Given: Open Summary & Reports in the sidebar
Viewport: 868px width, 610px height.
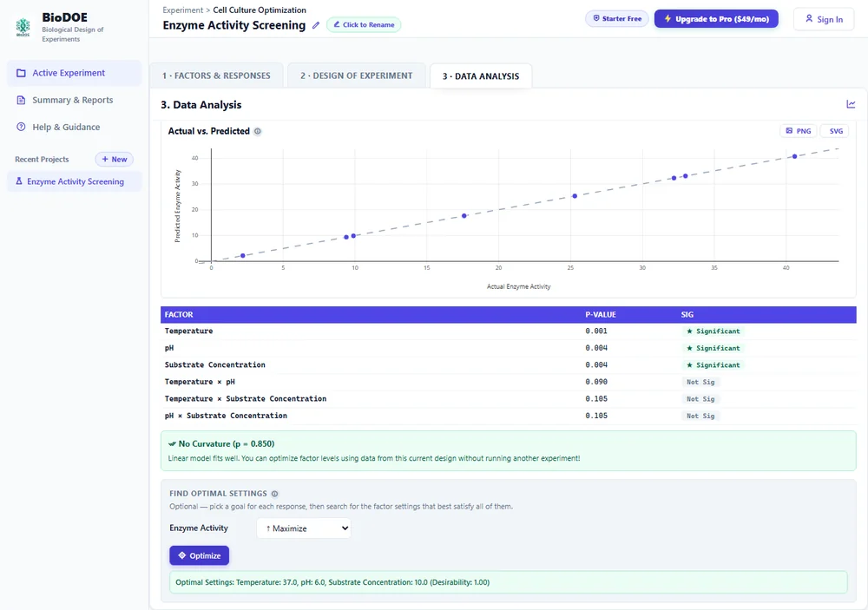Looking at the screenshot, I should coord(74,100).
